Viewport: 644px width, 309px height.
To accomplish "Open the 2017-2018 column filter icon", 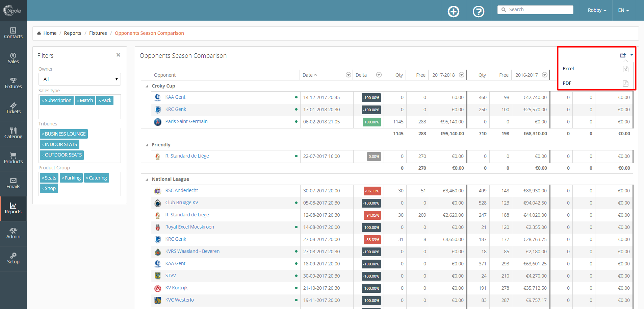I will pyautogui.click(x=462, y=75).
